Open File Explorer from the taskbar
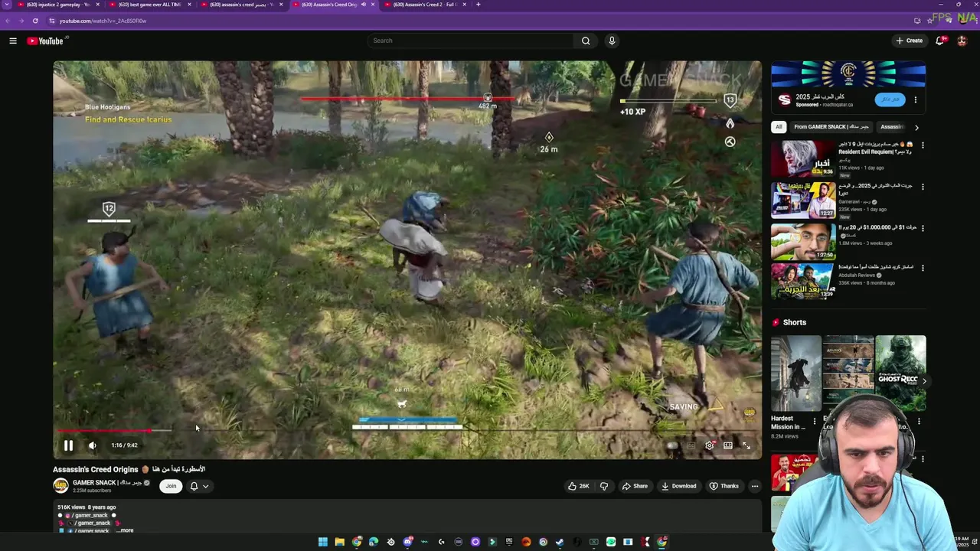Image resolution: width=980 pixels, height=551 pixels. point(339,542)
